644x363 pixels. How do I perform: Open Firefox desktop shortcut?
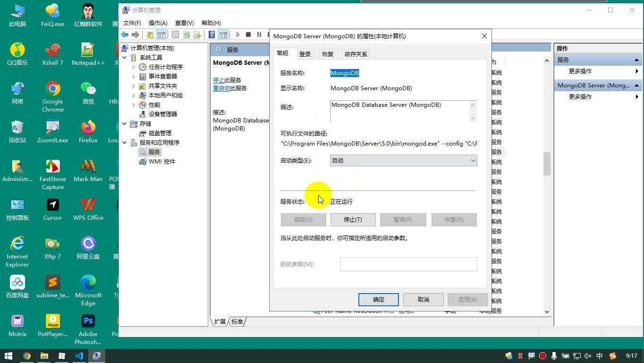click(x=88, y=132)
